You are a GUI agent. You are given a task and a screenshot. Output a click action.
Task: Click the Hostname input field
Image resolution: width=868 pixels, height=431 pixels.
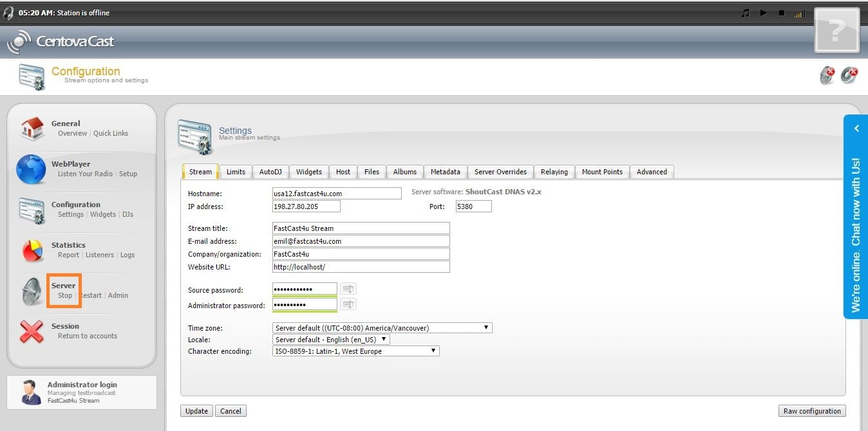pyautogui.click(x=337, y=193)
